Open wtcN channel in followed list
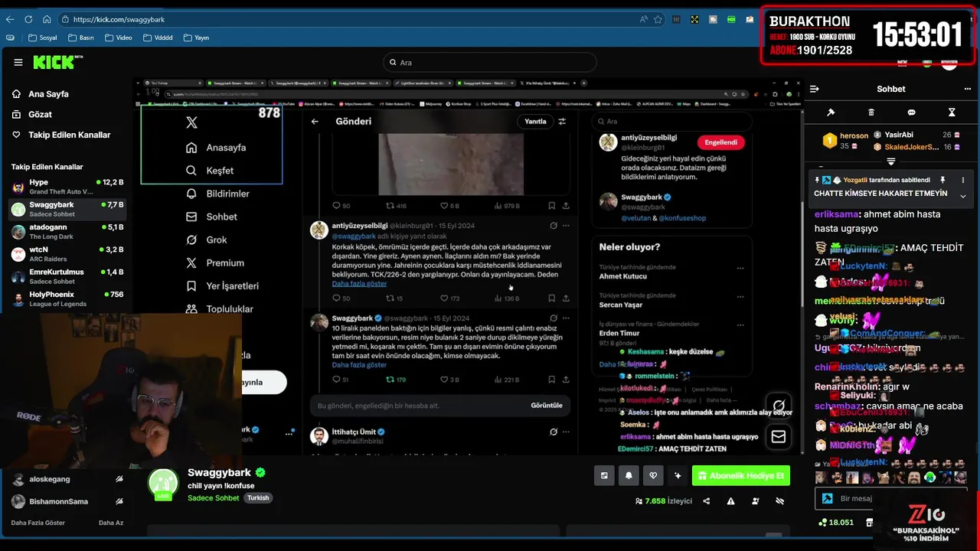This screenshot has width=980, height=551. tap(67, 253)
